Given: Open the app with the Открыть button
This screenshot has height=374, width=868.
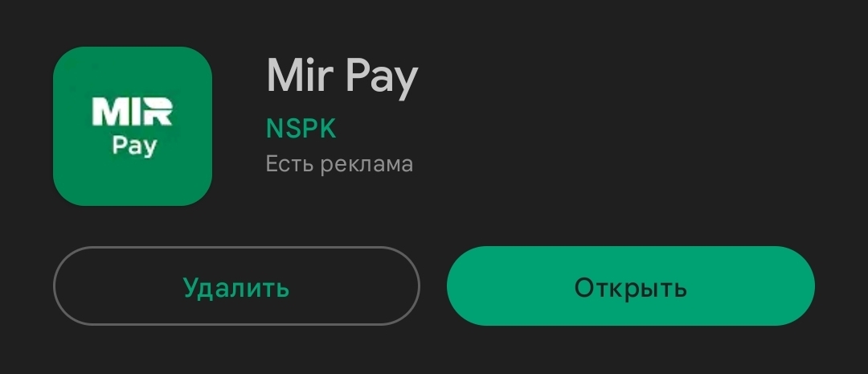Looking at the screenshot, I should 631,286.
